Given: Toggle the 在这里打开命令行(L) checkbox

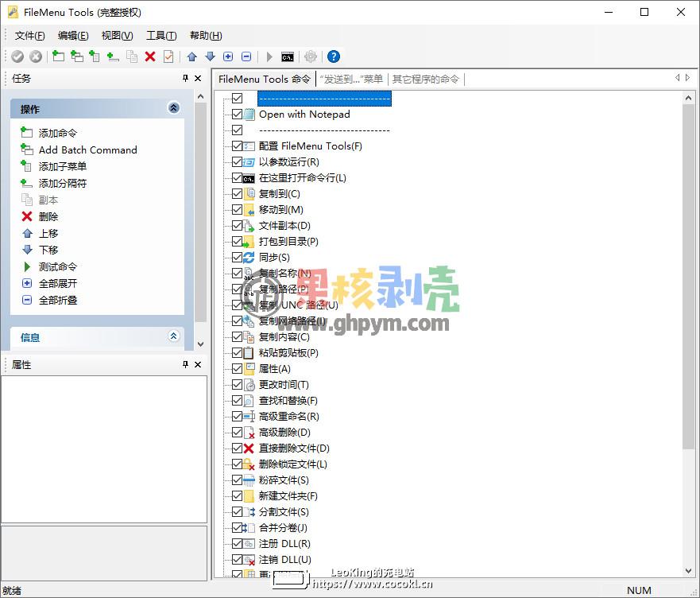Looking at the screenshot, I should [237, 177].
